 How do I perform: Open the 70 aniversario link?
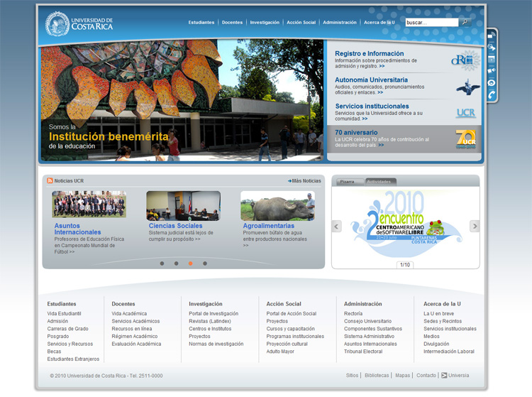tap(356, 132)
